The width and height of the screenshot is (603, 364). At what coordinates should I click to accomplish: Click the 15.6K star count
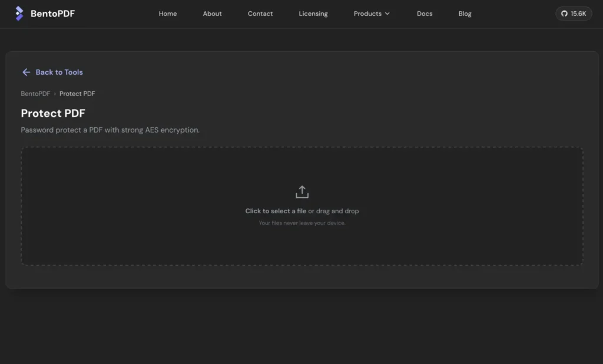(578, 14)
